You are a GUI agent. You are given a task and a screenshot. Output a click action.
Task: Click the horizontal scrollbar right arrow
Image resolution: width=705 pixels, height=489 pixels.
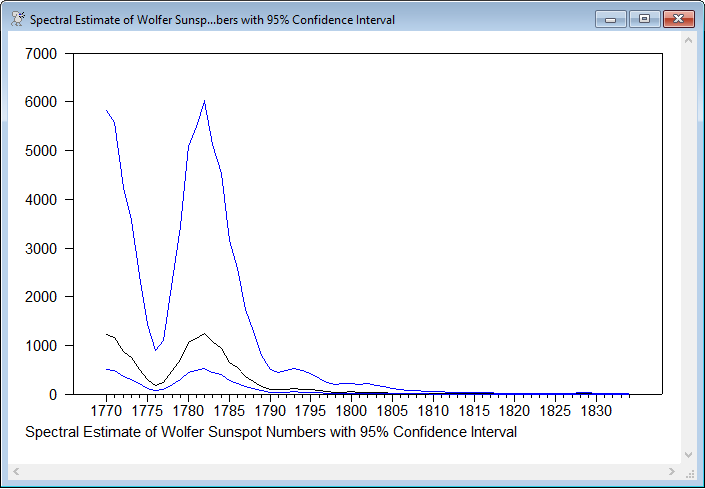(671, 471)
